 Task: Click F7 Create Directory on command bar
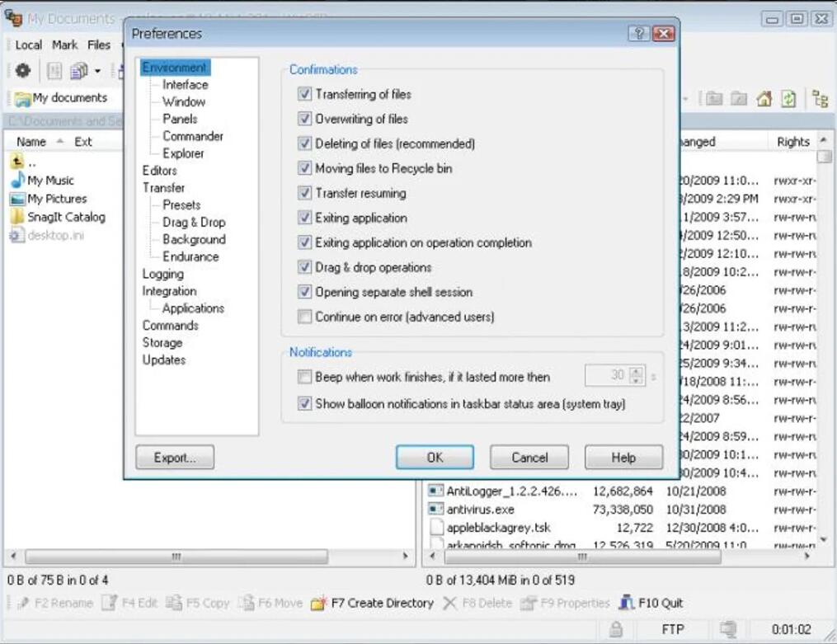tap(374, 603)
